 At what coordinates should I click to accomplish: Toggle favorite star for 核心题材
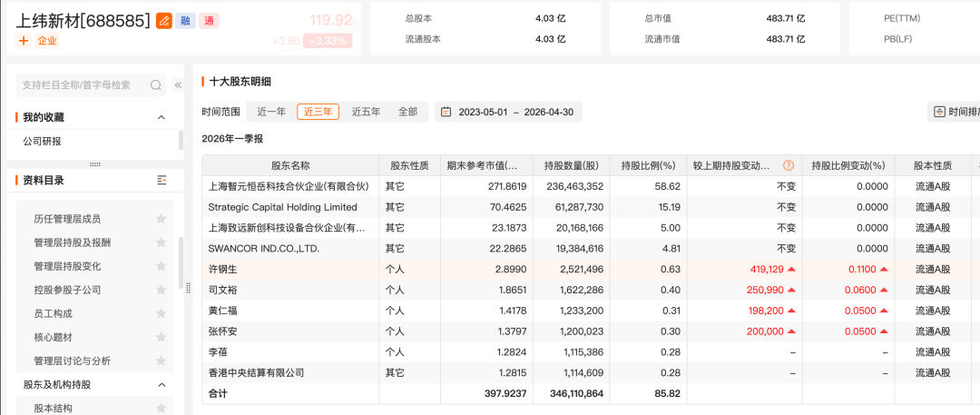click(161, 337)
